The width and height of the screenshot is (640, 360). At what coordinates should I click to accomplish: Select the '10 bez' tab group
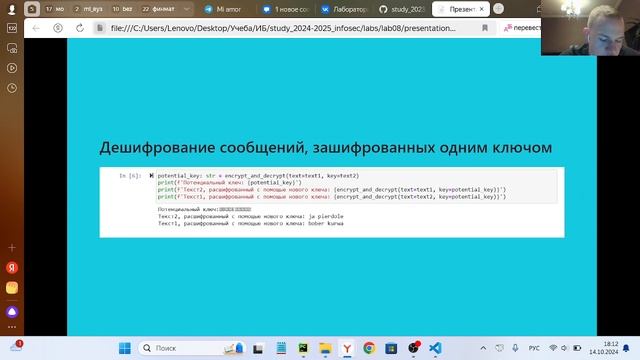122,9
